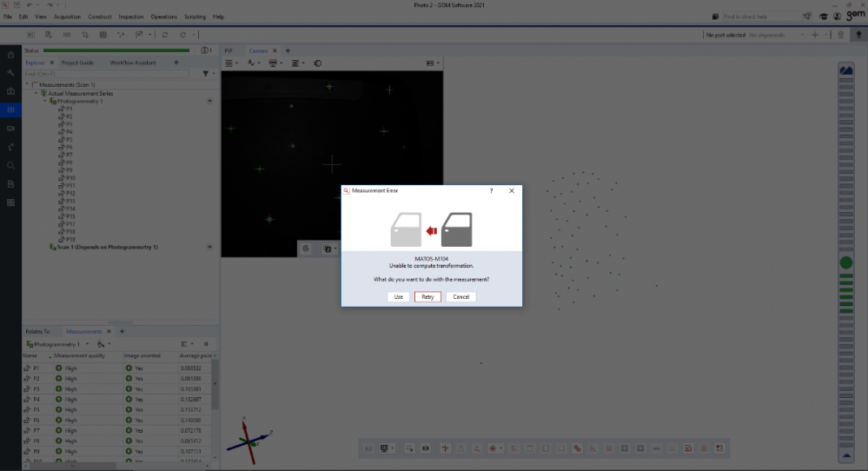The width and height of the screenshot is (868, 471).
Task: Click the green status progress bar
Action: (x=116, y=50)
